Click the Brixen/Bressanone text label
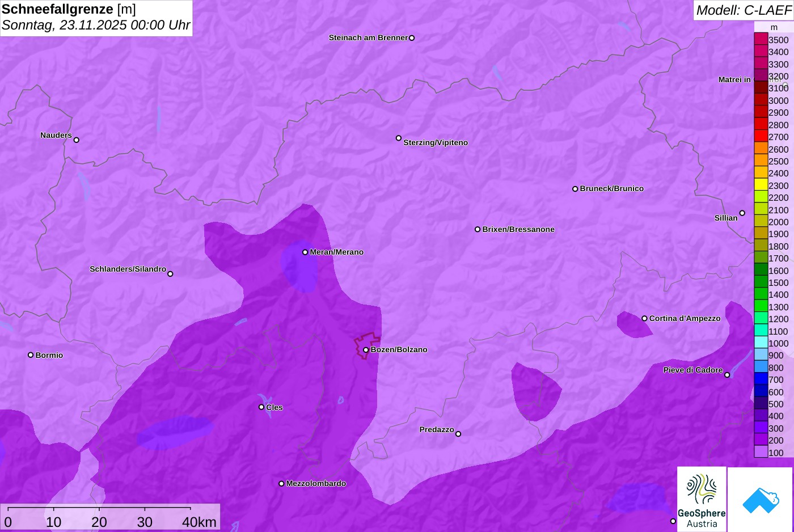Viewport: 794px width, 532px height. [518, 229]
